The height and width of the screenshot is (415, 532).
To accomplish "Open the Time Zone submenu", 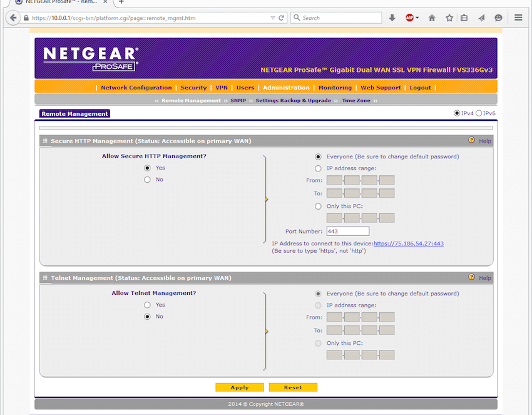I will pos(356,100).
